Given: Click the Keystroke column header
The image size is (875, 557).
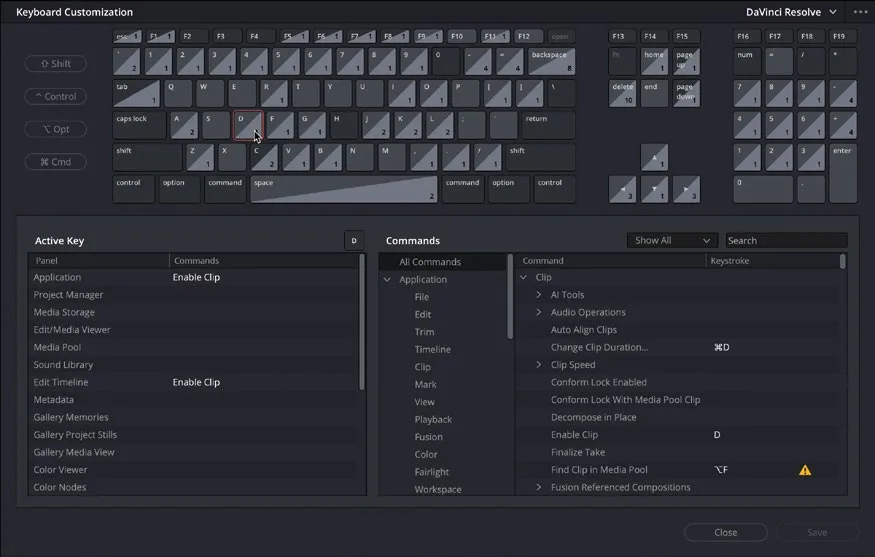Looking at the screenshot, I should pyautogui.click(x=772, y=261).
